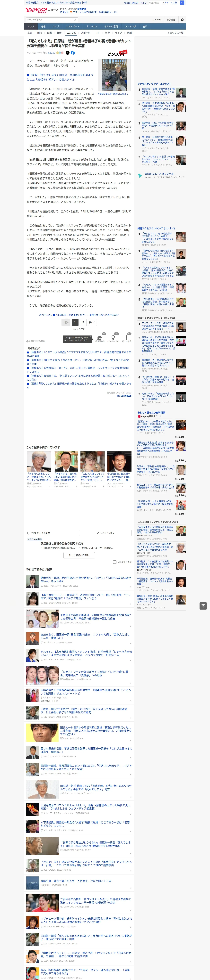Go to article page 2
Image resolution: width=210 pixels, height=980 pixels.
83,322
